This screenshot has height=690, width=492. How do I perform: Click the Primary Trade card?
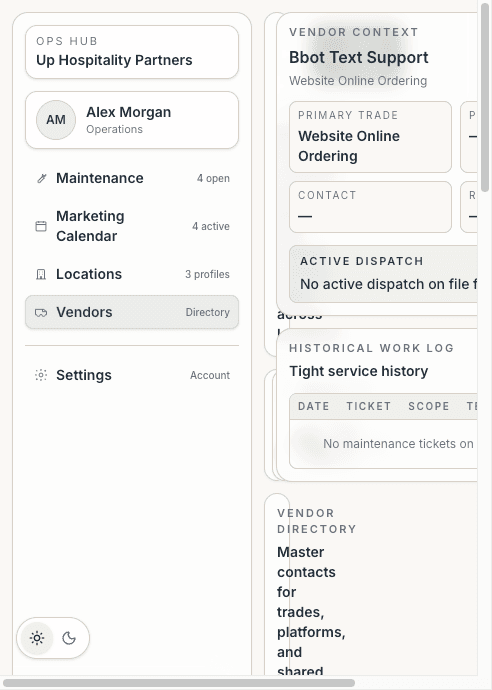click(x=371, y=137)
